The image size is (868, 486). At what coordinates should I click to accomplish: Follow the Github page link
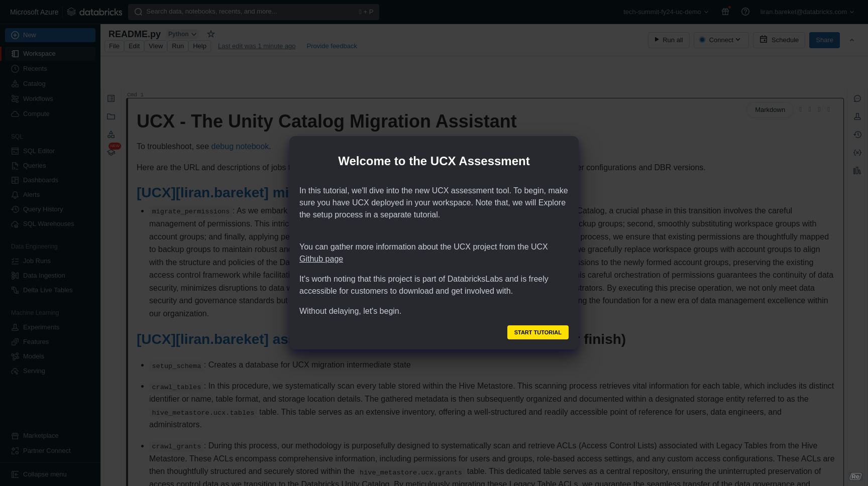click(321, 259)
